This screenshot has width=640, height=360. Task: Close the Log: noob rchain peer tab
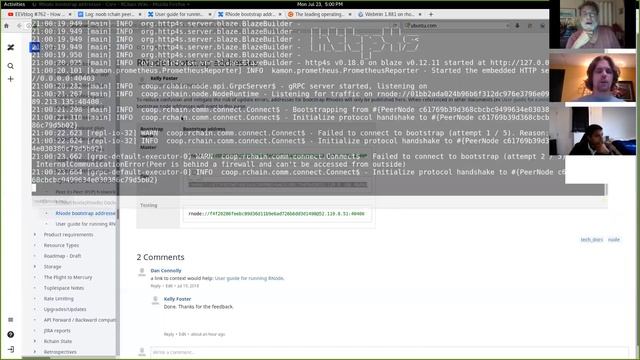point(140,14)
